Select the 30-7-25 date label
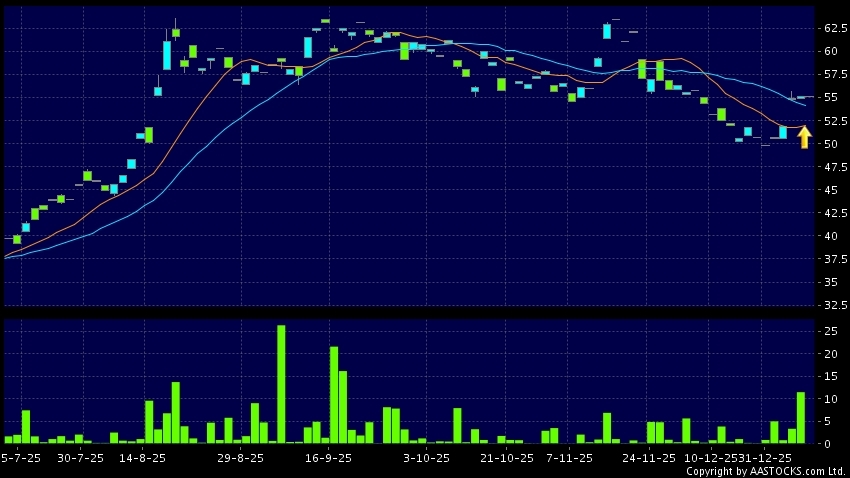850x478 pixels. tap(80, 458)
